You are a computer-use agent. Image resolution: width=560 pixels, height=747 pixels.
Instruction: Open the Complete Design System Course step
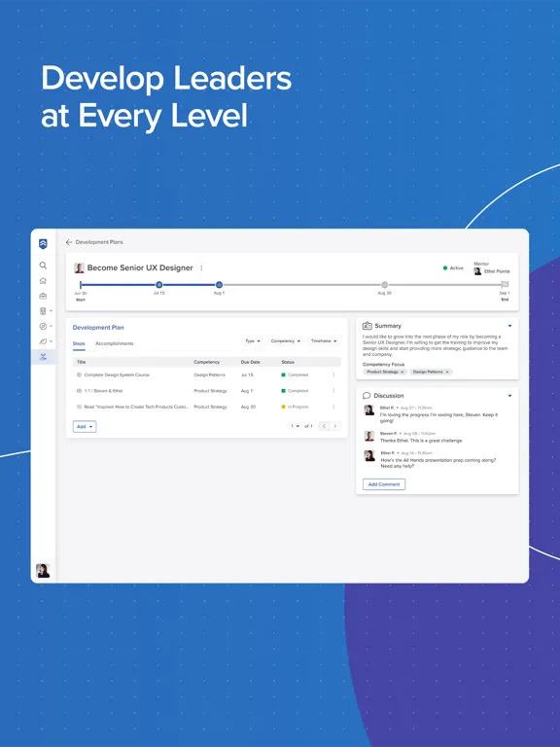(117, 374)
